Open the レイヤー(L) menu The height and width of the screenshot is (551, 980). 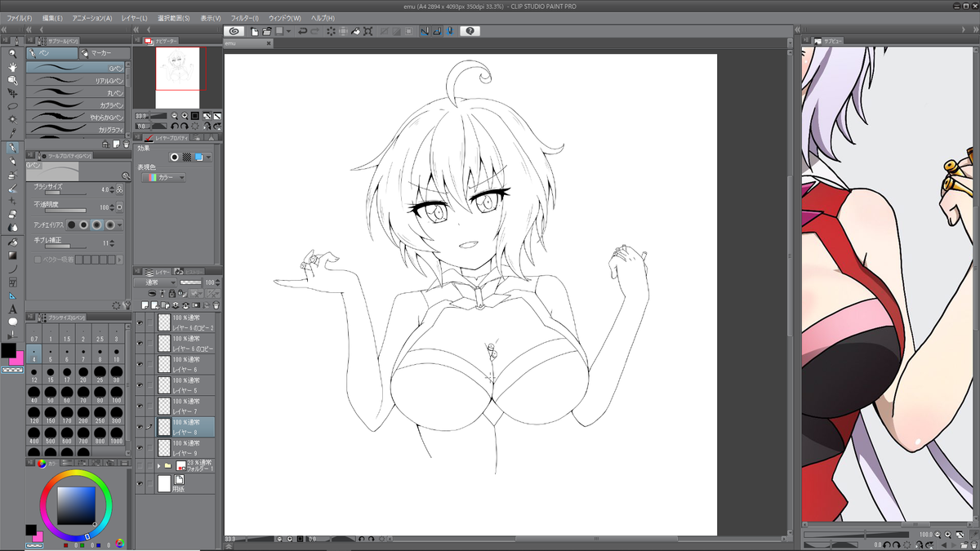point(134,18)
